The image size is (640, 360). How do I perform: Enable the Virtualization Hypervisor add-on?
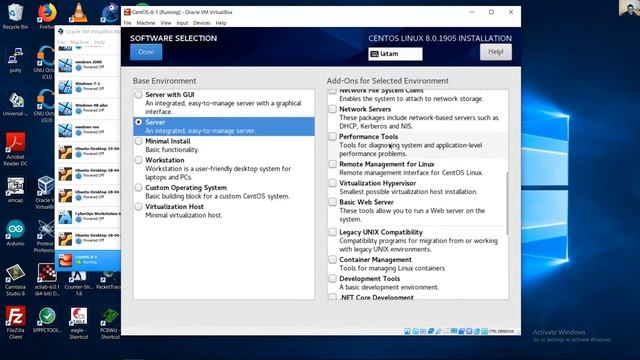click(333, 183)
